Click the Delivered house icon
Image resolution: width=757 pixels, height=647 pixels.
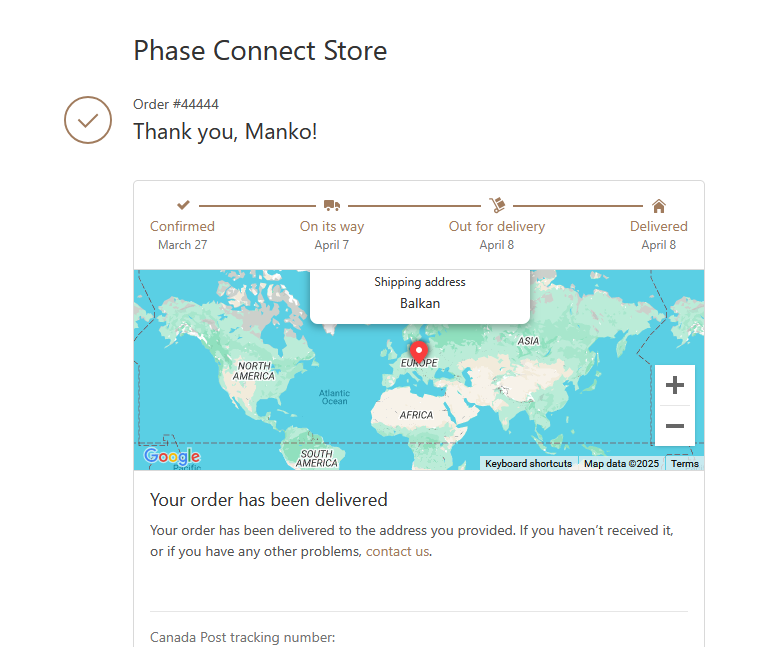pyautogui.click(x=659, y=206)
